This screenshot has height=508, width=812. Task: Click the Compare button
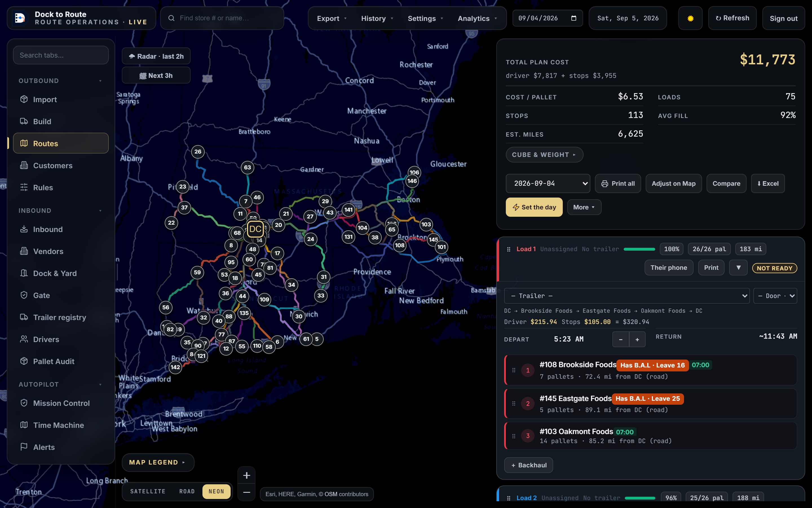click(x=727, y=183)
